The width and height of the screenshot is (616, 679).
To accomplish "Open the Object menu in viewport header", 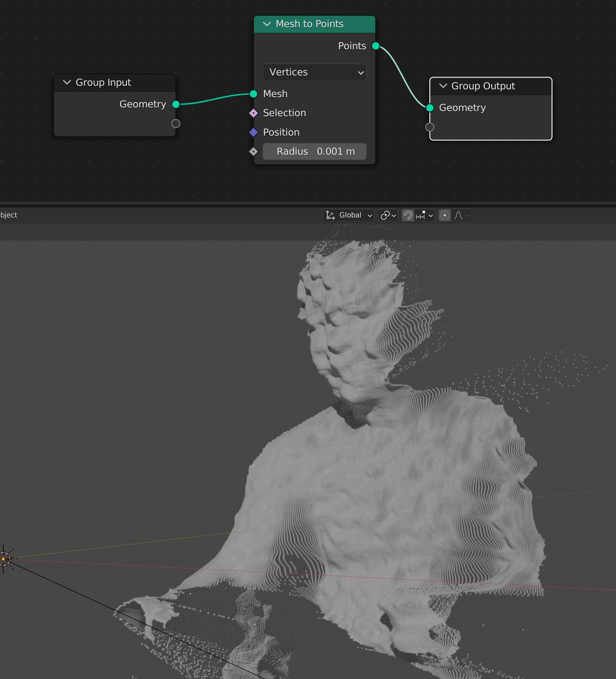I will click(8, 215).
